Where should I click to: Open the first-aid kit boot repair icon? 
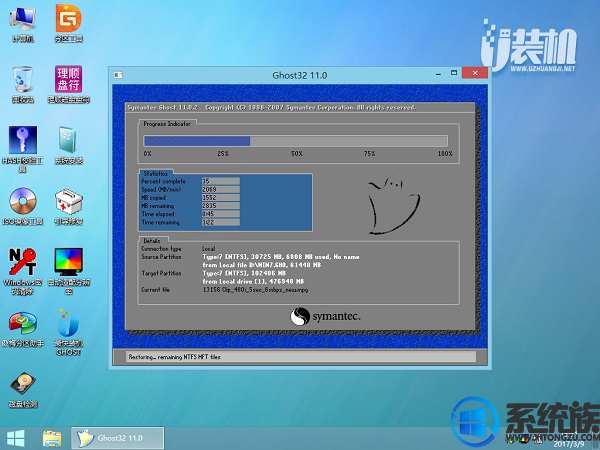tap(68, 201)
